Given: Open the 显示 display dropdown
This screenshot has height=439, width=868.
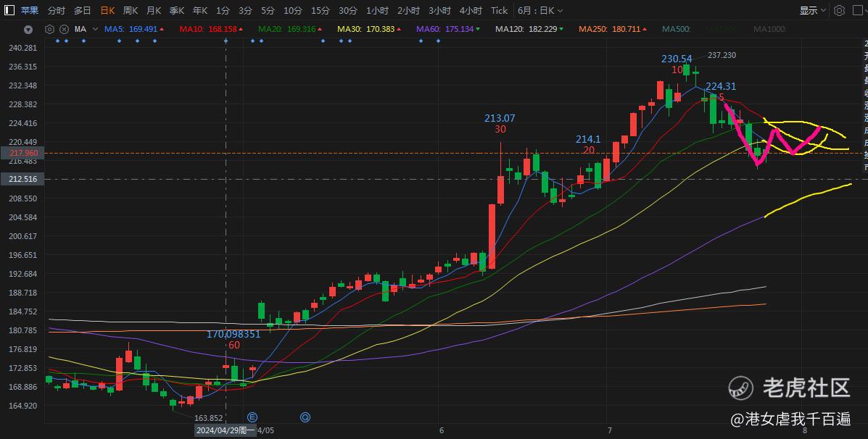Looking at the screenshot, I should pyautogui.click(x=812, y=11).
